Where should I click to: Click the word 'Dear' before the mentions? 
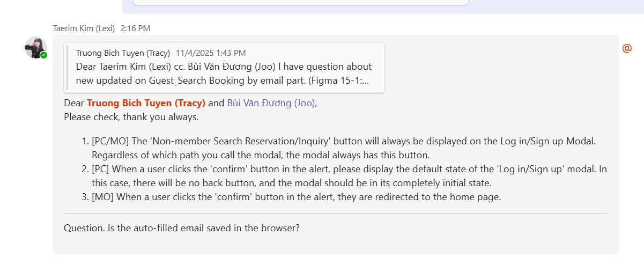point(74,103)
